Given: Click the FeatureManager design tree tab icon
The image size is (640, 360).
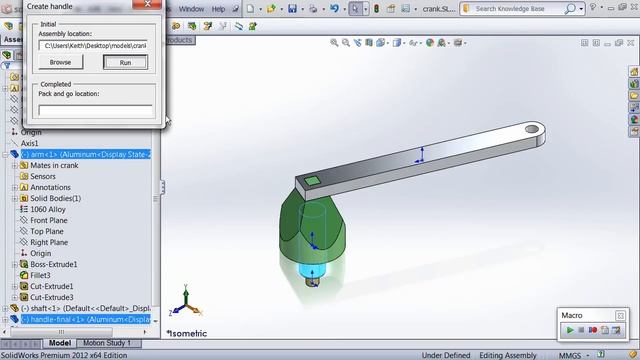Looking at the screenshot, I should [x=7, y=55].
